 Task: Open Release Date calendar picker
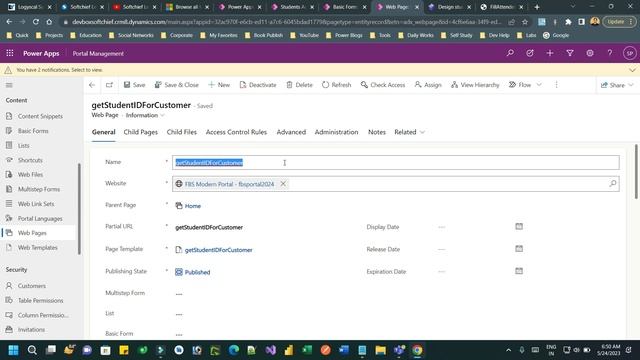519,249
